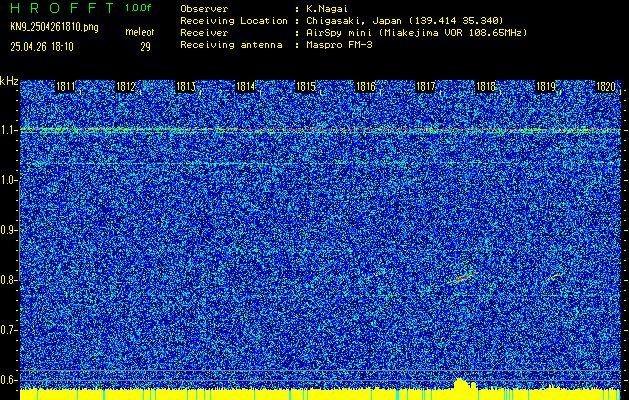Click the meteor echo near 1819

click(555, 276)
